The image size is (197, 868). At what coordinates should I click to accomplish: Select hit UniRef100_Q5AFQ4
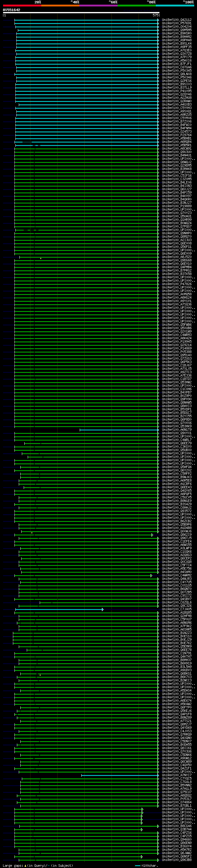[177, 467]
